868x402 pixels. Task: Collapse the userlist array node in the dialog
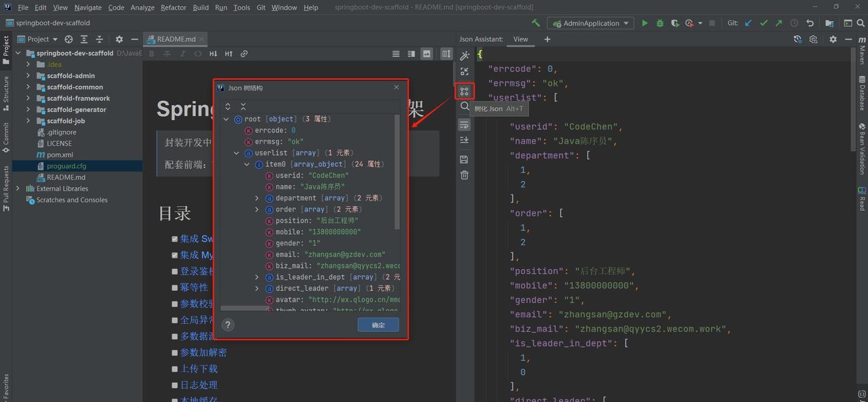pos(236,153)
